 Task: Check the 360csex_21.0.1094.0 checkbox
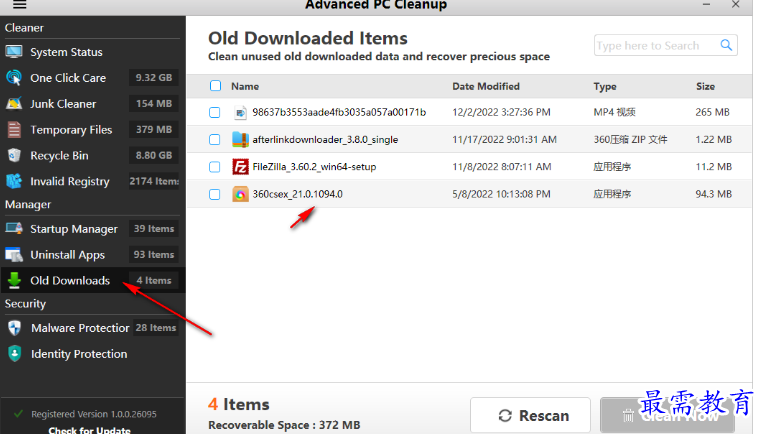pos(214,194)
